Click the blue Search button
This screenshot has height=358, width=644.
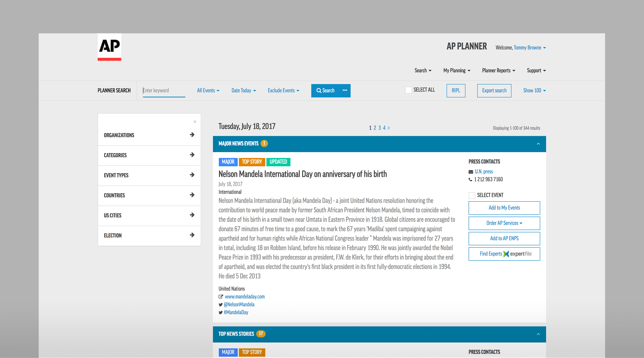click(x=326, y=91)
